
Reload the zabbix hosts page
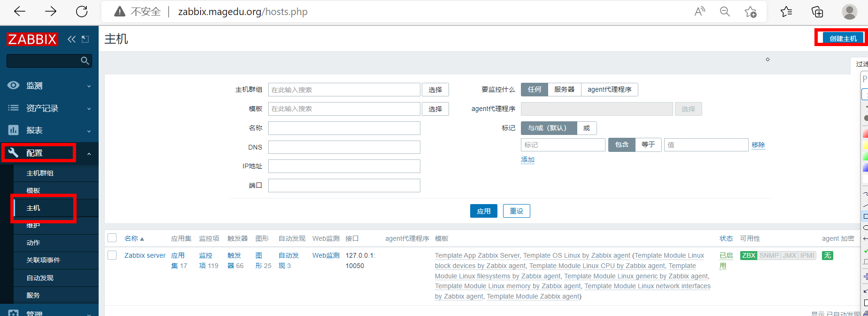(x=82, y=12)
